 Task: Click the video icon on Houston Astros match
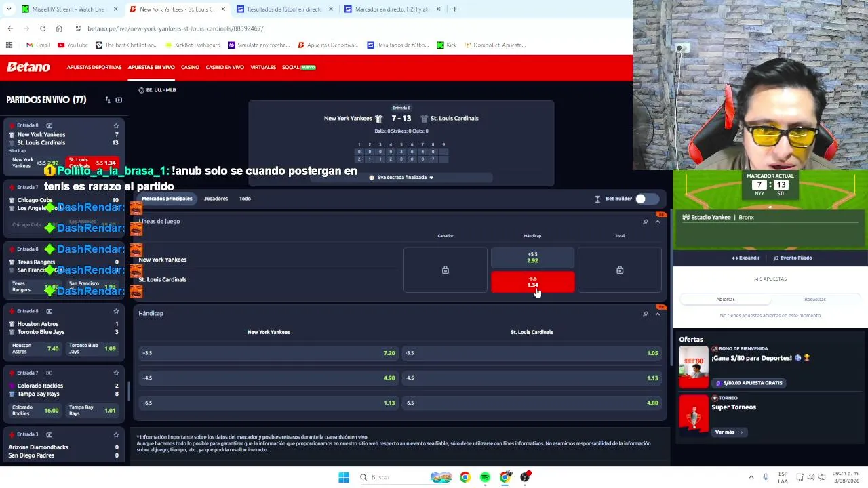coord(49,311)
